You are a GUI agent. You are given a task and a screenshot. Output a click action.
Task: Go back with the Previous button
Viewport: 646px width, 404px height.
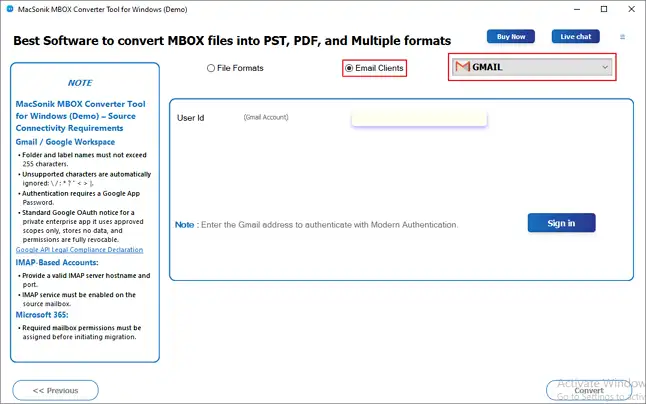(x=56, y=390)
